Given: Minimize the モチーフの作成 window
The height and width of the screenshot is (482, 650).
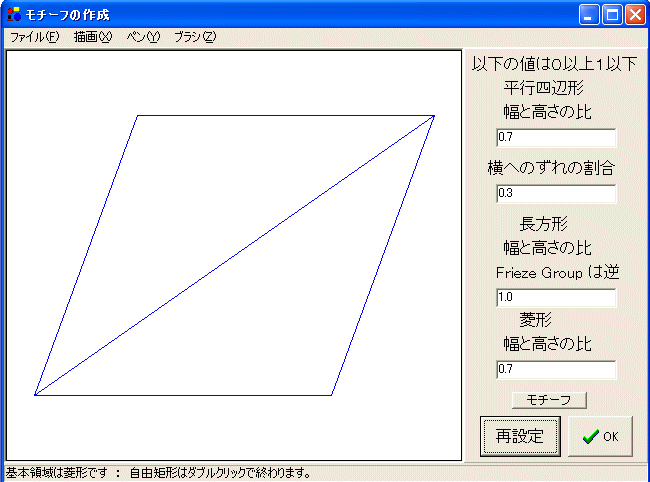Looking at the screenshot, I should coord(589,15).
